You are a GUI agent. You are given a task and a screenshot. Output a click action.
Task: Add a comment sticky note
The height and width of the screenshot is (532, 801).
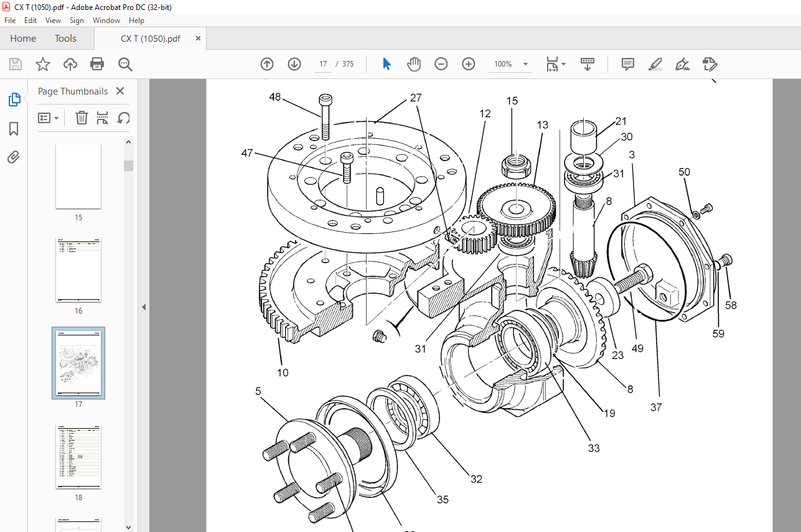click(628, 64)
